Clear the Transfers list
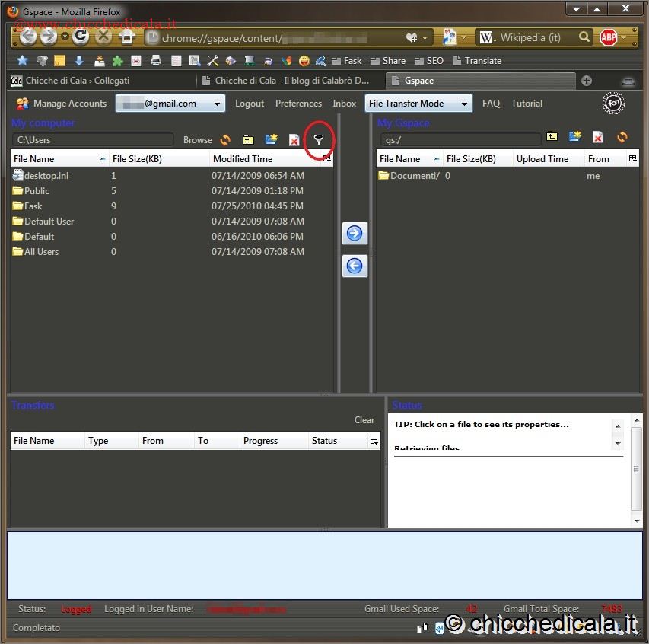Image resolution: width=649 pixels, height=644 pixels. [364, 420]
